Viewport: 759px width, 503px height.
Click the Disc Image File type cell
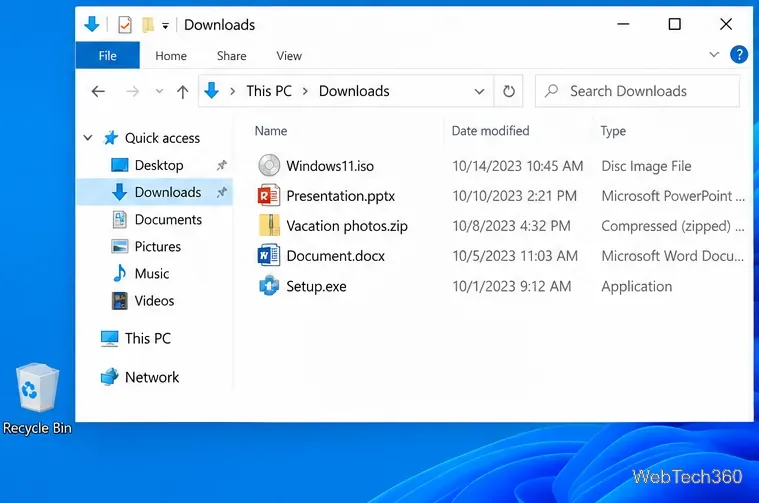click(x=646, y=166)
